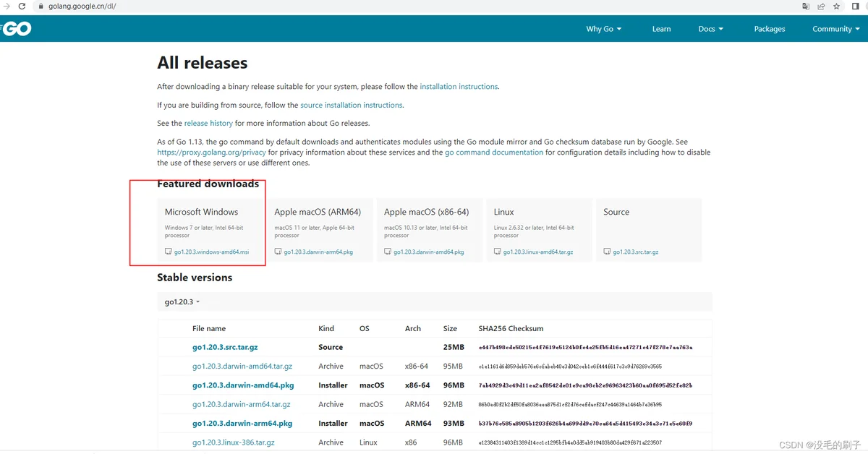The width and height of the screenshot is (868, 454).
Task: Click the OS column header
Action: 365,328
